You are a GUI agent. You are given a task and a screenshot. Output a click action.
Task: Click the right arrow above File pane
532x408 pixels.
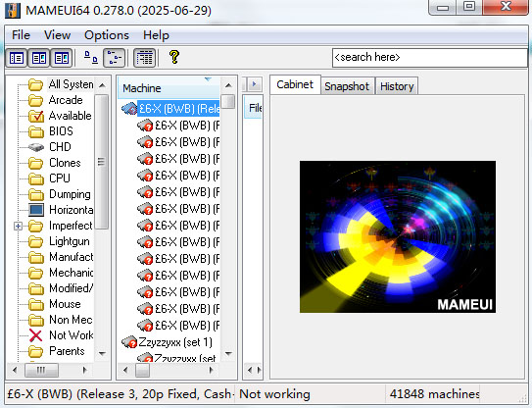tap(255, 84)
